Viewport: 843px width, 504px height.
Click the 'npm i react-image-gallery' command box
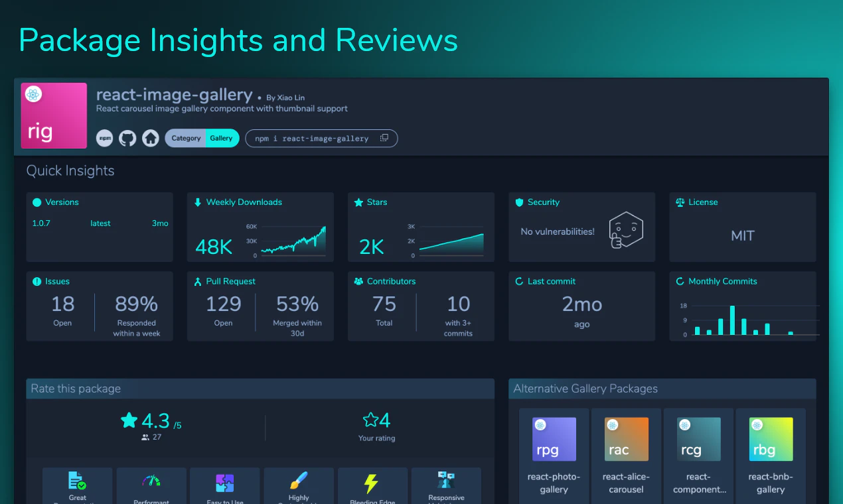coord(321,138)
